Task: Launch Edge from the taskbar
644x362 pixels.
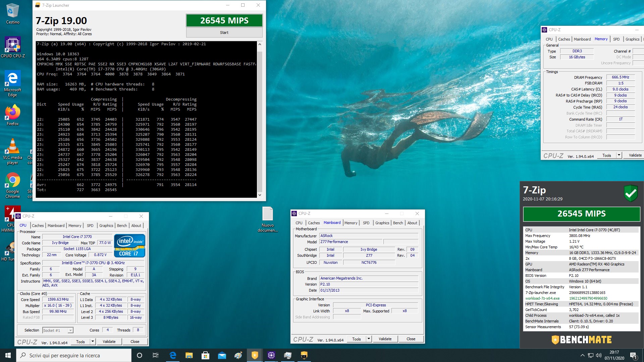Action: (x=173, y=355)
